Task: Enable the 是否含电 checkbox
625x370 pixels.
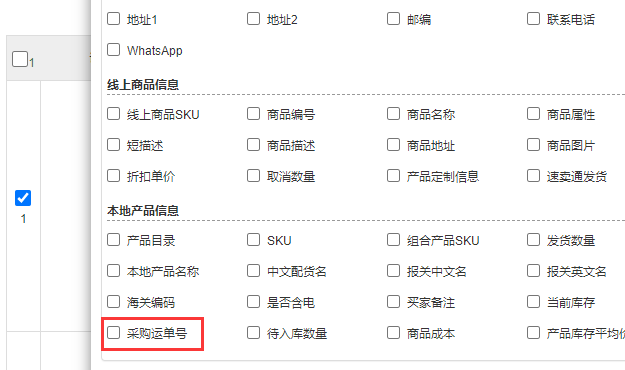Action: click(x=254, y=302)
